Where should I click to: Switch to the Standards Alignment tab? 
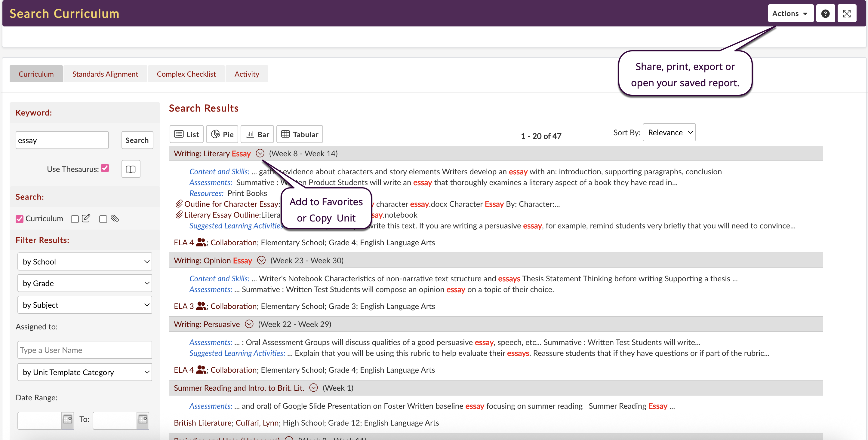coord(105,74)
